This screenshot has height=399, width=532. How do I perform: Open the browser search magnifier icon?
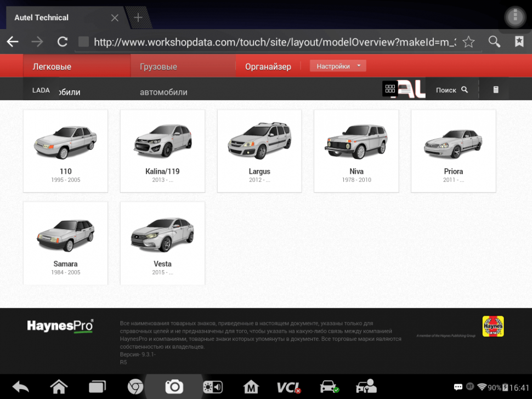494,42
